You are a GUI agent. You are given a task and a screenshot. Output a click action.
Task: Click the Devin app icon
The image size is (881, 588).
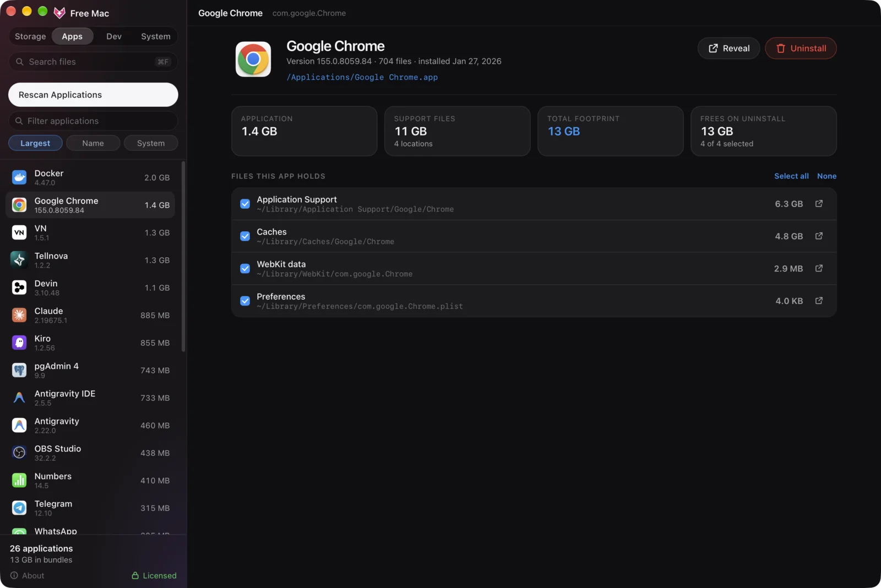[19, 287]
